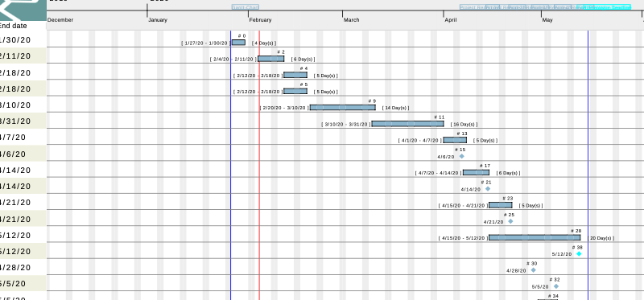Click the milestone diamond for task # 15
The width and height of the screenshot is (644, 300).
coord(461,156)
